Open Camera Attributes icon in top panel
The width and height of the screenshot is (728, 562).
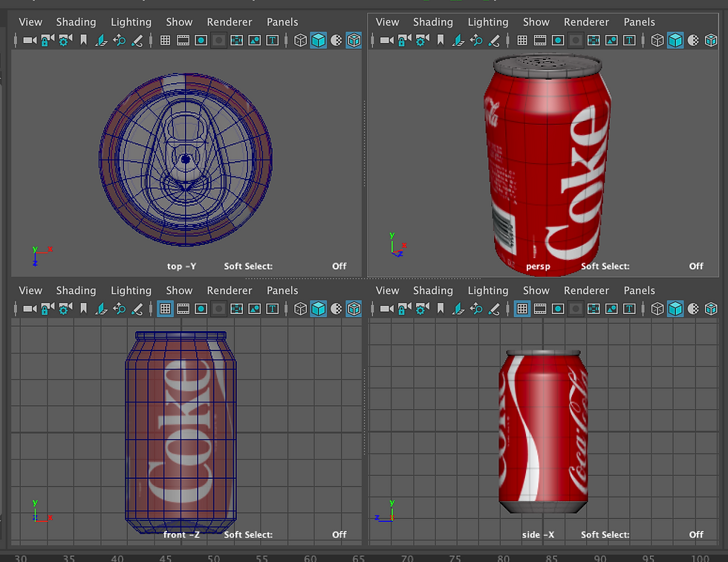click(65, 40)
